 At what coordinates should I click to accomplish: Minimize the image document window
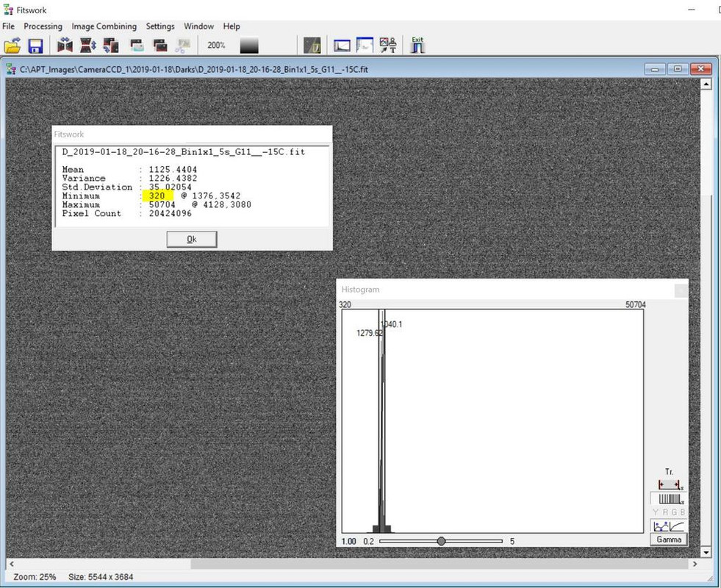point(655,69)
